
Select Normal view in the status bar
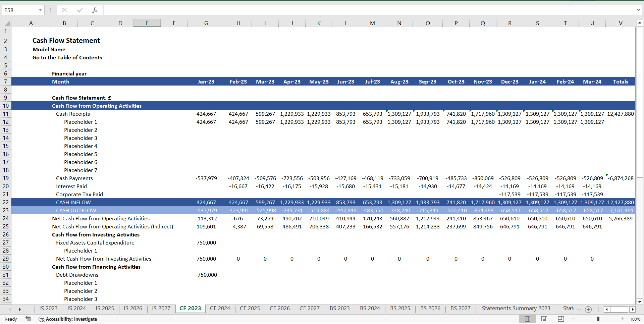[527, 319]
